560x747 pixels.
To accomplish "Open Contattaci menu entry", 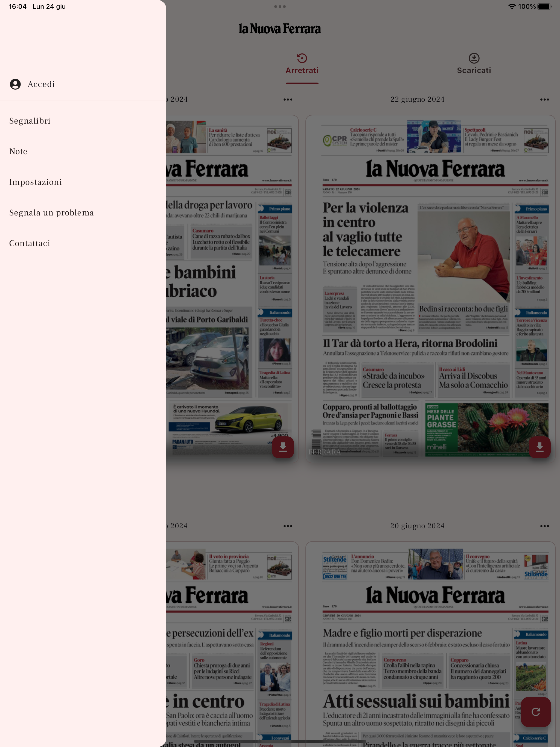I will 83,243.
